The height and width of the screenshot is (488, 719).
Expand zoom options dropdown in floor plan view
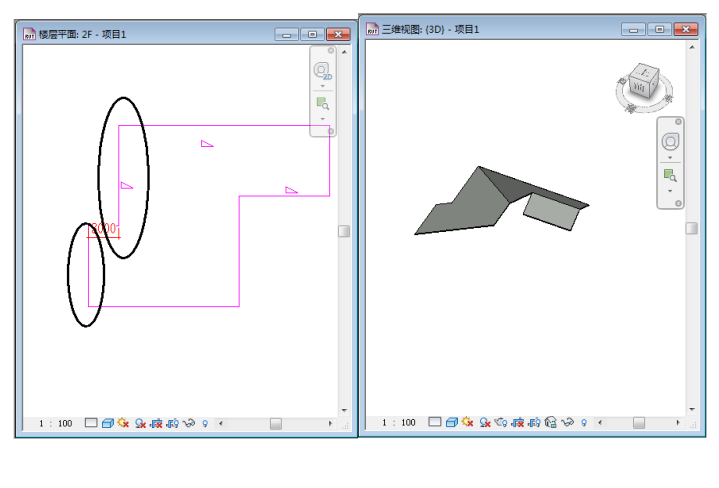[x=322, y=119]
